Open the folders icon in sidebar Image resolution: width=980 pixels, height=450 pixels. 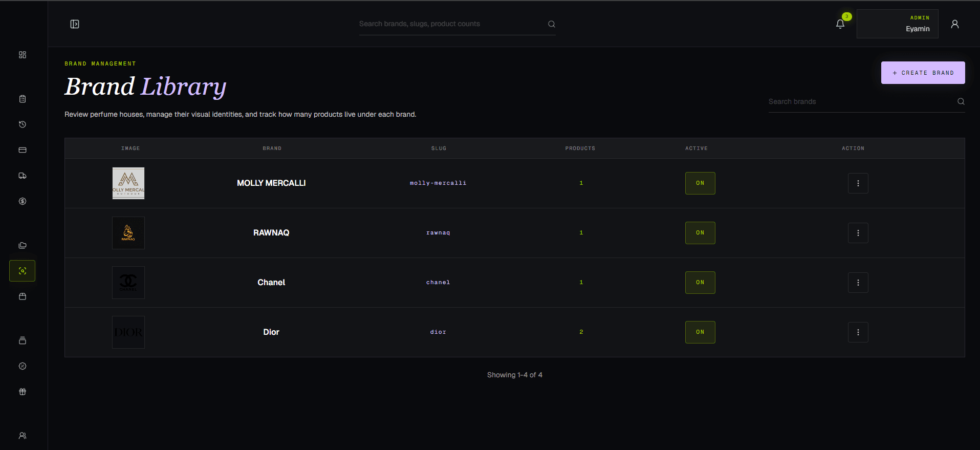point(23,245)
